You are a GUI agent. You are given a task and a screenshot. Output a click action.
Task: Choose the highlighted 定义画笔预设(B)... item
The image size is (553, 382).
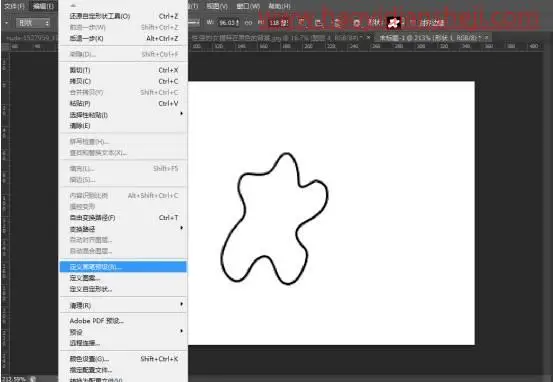click(123, 267)
